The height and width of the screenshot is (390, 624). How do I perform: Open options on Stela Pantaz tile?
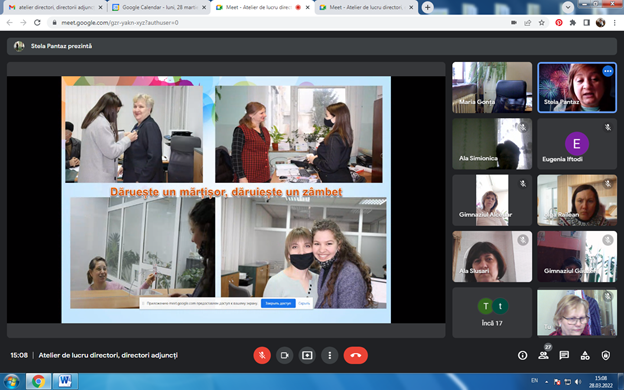[x=607, y=71]
